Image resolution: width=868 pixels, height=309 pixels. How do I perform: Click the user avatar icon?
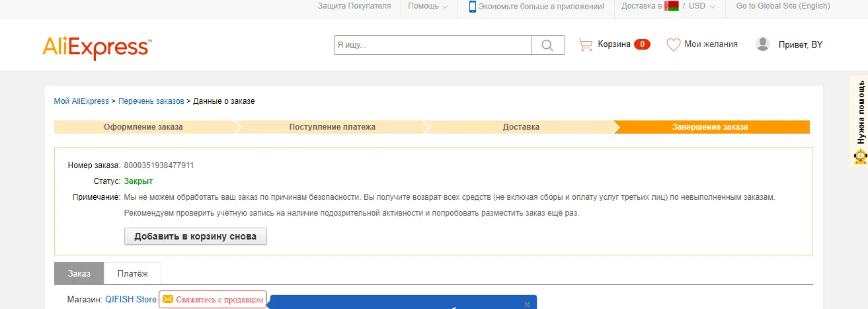pos(763,44)
